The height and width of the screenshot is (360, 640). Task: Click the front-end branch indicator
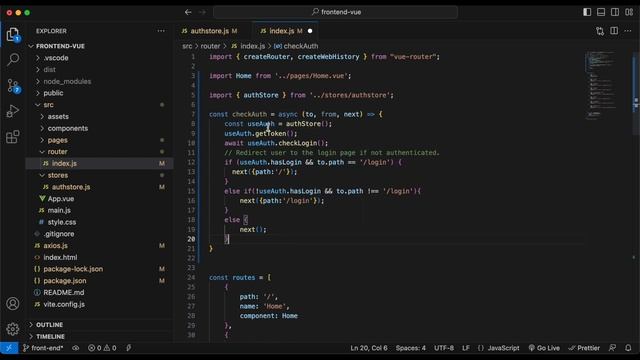(x=43, y=348)
